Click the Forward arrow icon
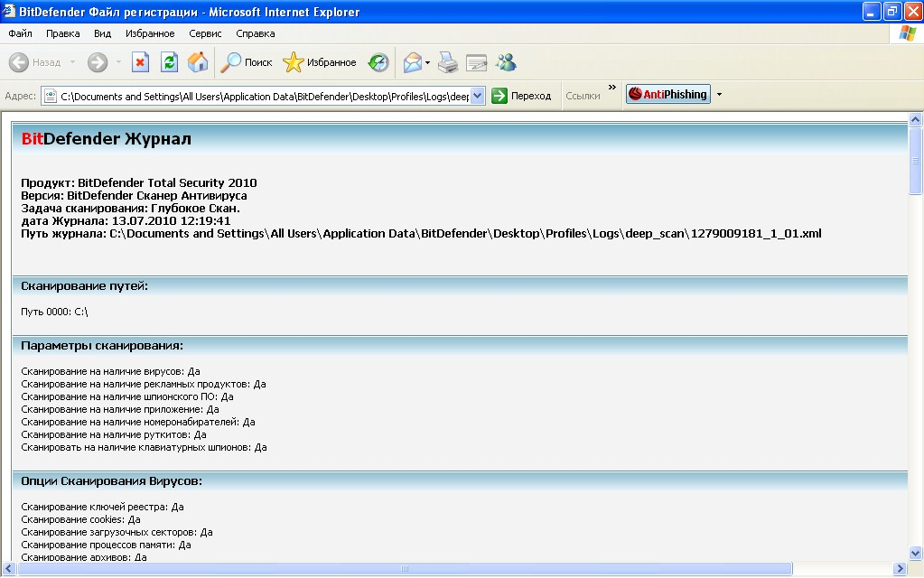The width and height of the screenshot is (924, 578). tap(98, 62)
